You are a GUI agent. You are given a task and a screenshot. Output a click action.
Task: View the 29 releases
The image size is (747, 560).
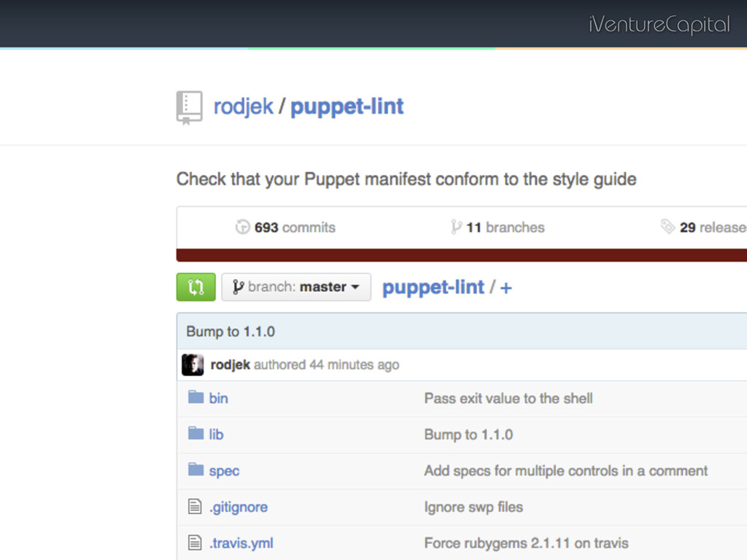tap(713, 227)
